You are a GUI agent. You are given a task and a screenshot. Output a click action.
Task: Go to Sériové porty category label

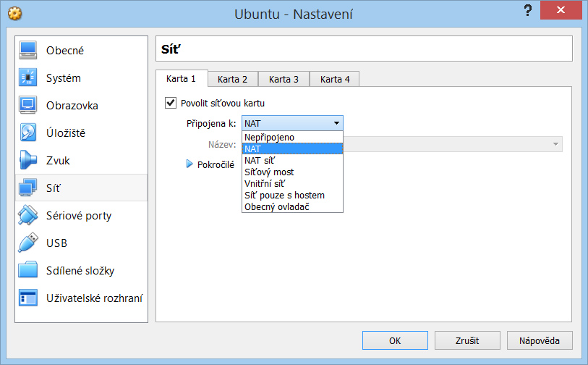coord(79,216)
